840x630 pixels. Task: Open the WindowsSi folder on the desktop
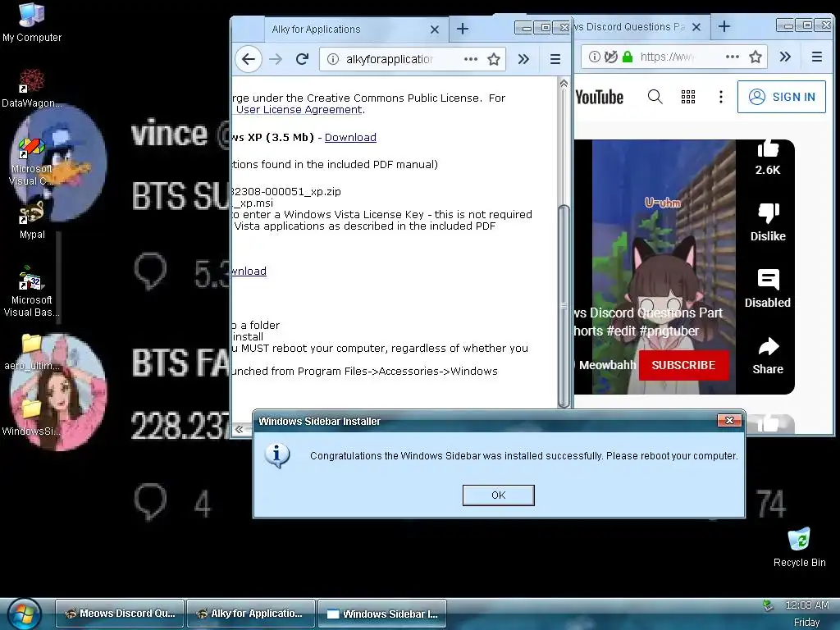[x=32, y=418]
